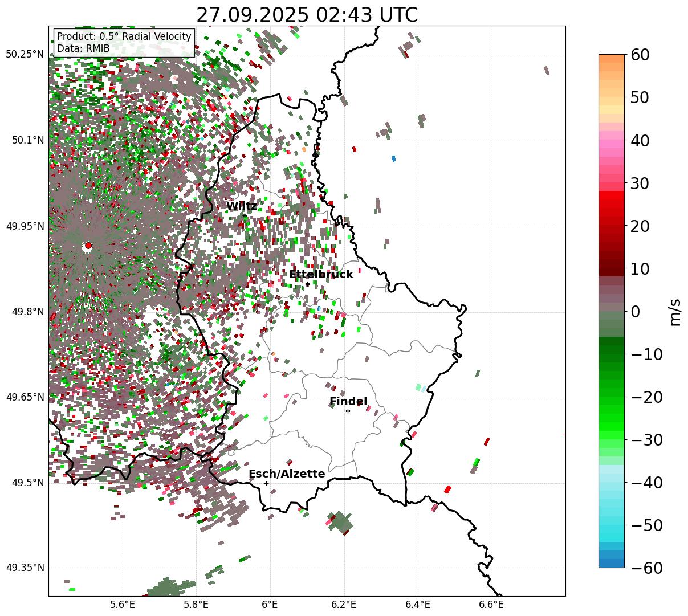Click the 49.8°N latitude label
Viewport: 688px width, 616px height.
tap(27, 312)
